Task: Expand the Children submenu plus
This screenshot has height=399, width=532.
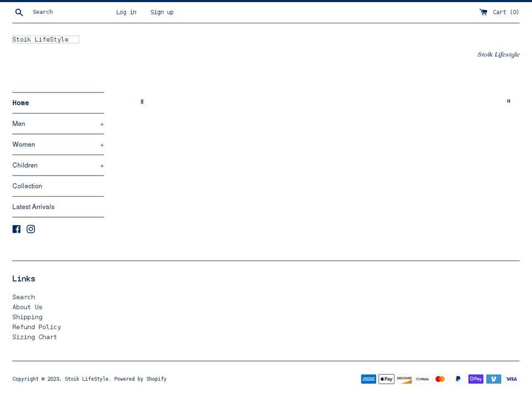Action: pos(102,166)
